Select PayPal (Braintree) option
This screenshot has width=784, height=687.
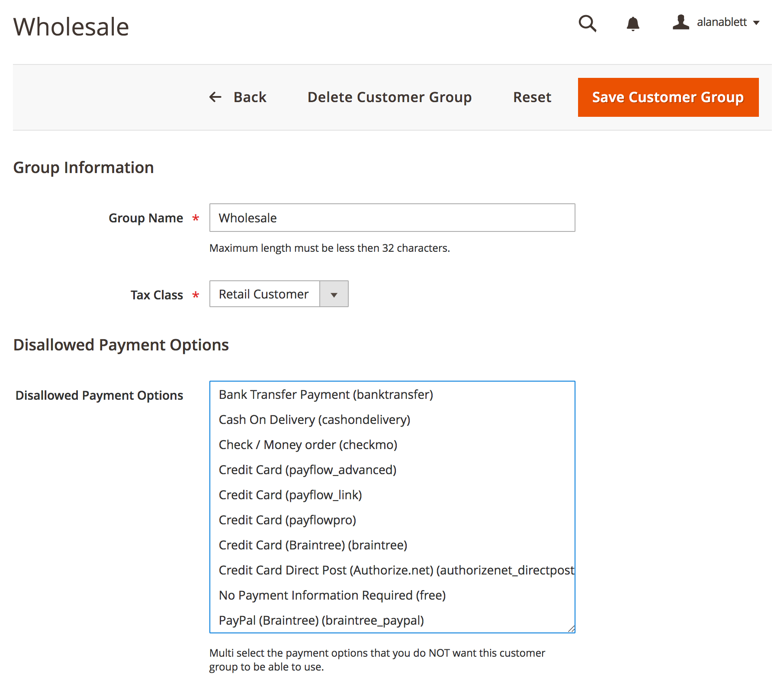[392, 620]
